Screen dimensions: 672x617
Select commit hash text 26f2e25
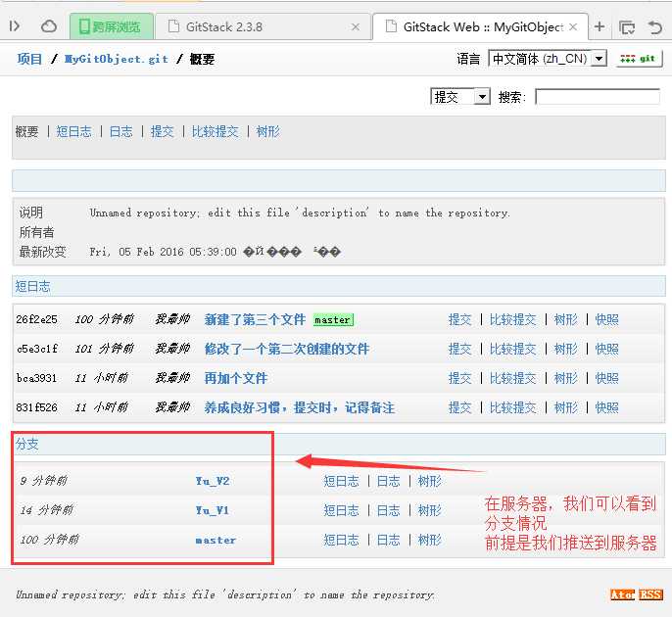[x=36, y=319]
